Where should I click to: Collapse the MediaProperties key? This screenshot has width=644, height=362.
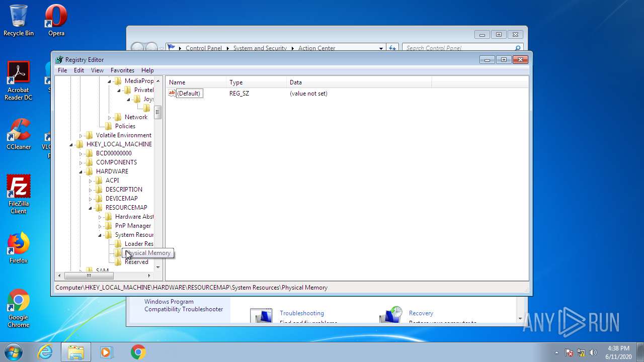[x=109, y=81]
